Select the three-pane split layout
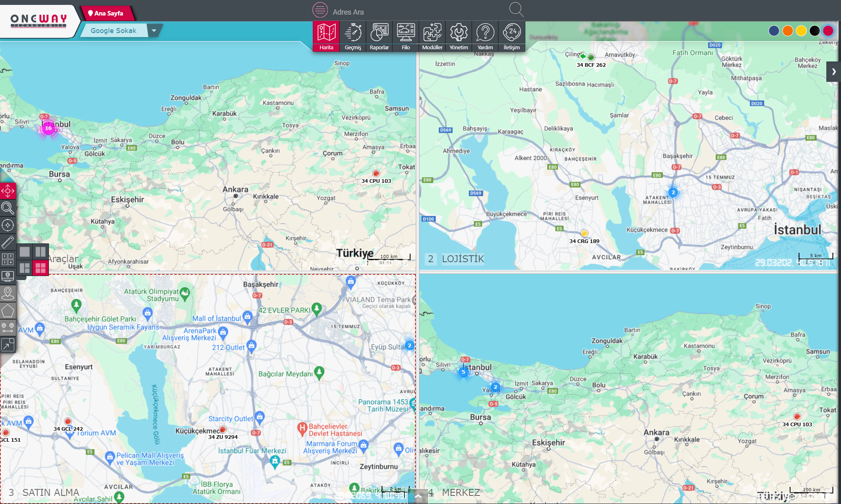This screenshot has height=504, width=841. pos(25,267)
